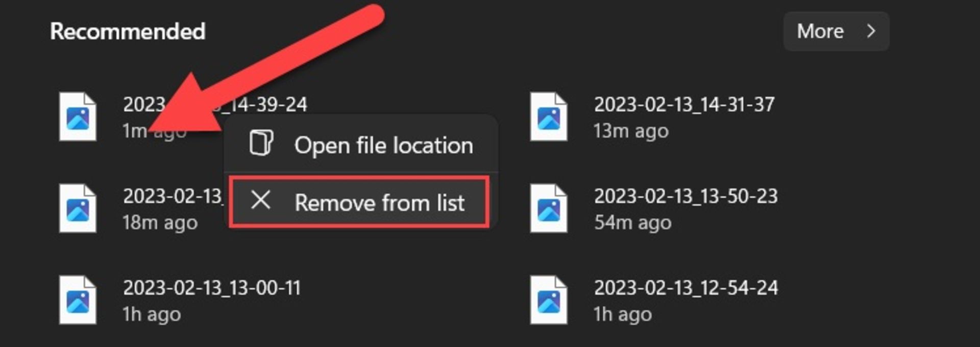Screen dimensions: 980x347
Task: Open image file icon for 2023-02-13_12-54-24
Action: 549,300
